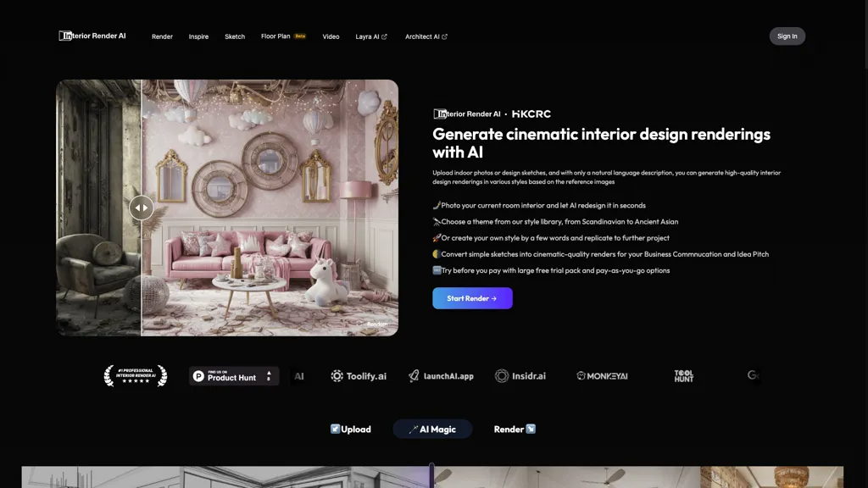The image size is (868, 488).
Task: Click the 'Choose a theme from our style library' bullet
Action: tap(555, 222)
